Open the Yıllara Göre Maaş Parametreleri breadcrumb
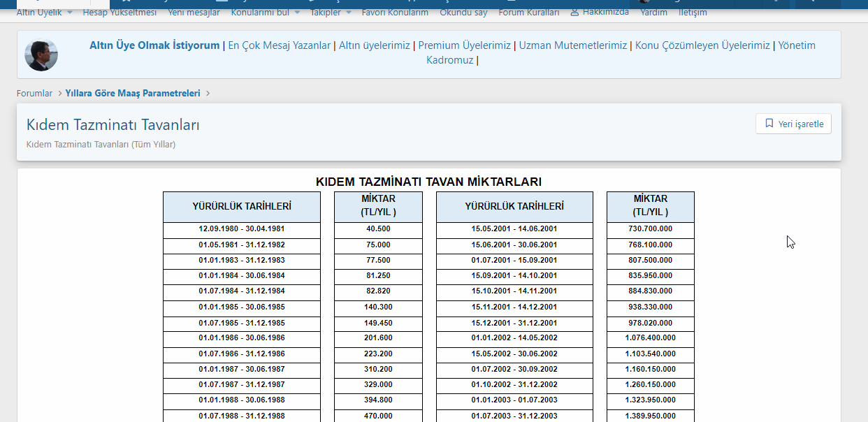The image size is (868, 422). coord(133,93)
